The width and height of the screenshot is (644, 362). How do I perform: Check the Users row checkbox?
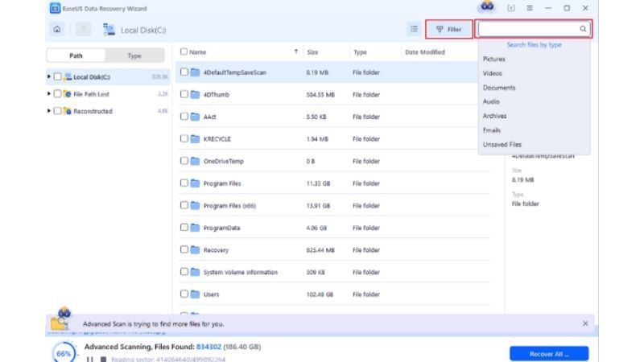(184, 294)
